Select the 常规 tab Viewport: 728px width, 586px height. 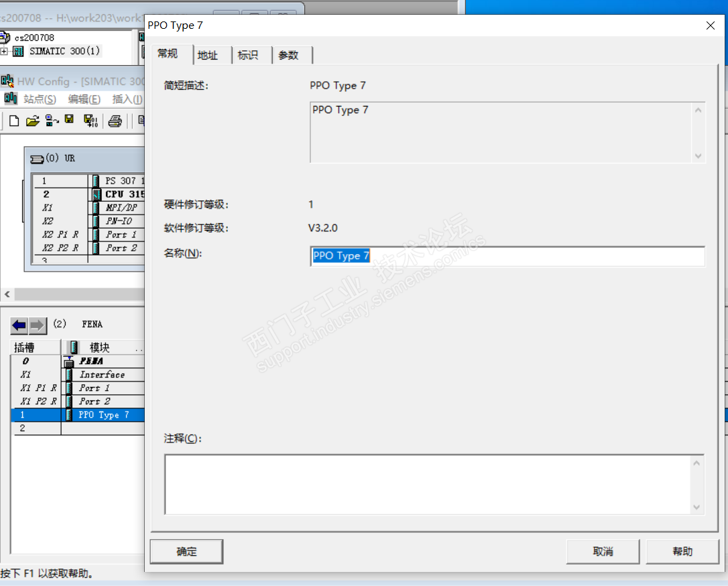(x=168, y=54)
